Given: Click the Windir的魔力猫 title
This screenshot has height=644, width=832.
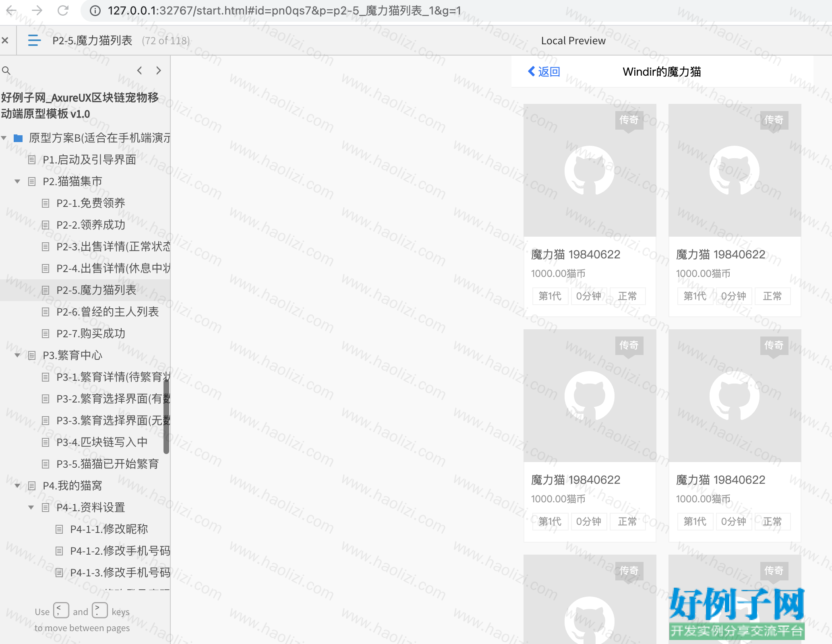Looking at the screenshot, I should (662, 72).
